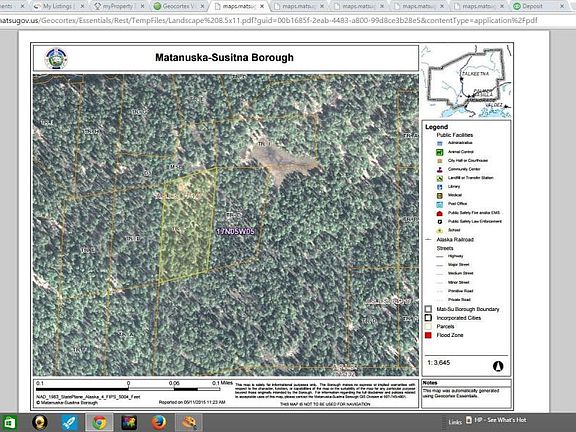Screen dimensions: 576x432
Task: Click the Parcels legend swatch
Action: coord(428,326)
